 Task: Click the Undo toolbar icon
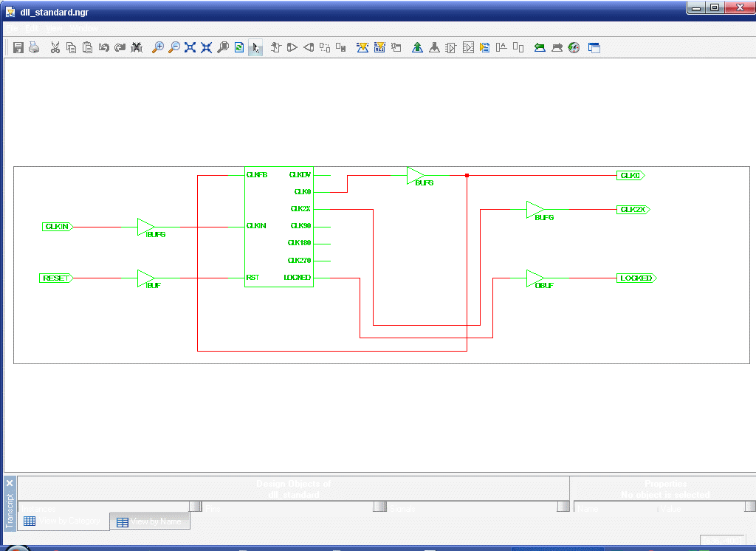pyautogui.click(x=103, y=47)
